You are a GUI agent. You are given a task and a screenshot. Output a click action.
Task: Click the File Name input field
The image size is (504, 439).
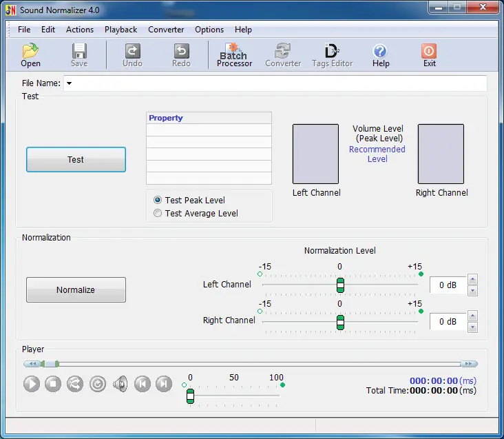point(275,83)
